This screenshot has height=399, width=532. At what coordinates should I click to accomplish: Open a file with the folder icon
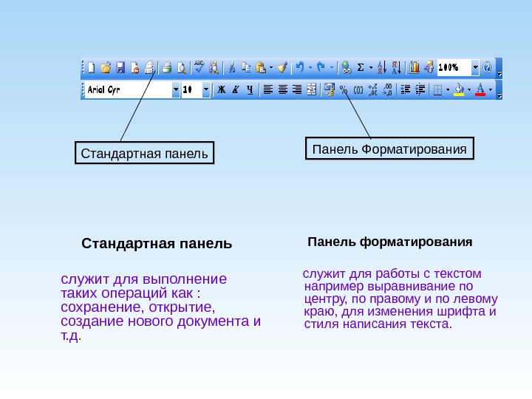(x=106, y=67)
